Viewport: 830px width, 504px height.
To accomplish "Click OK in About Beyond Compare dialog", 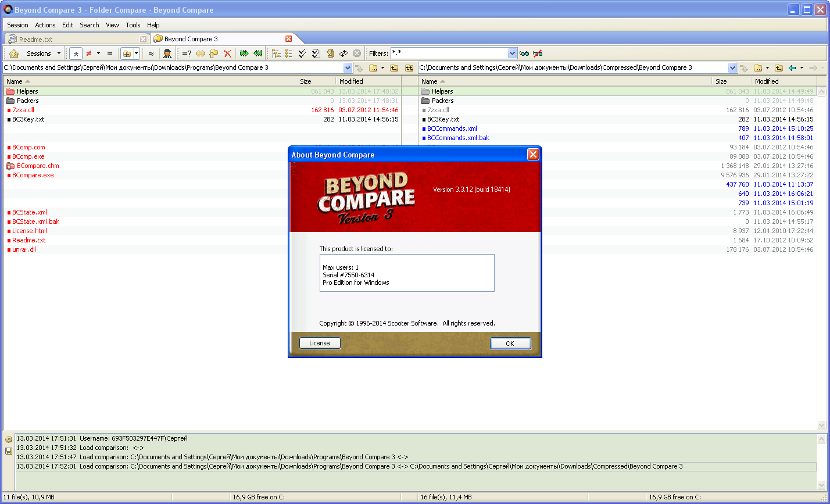I will (510, 344).
